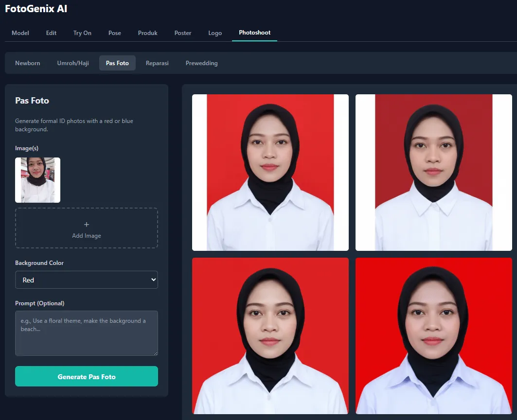Select the Umroh/Haji sub-tab
517x420 pixels.
point(73,63)
